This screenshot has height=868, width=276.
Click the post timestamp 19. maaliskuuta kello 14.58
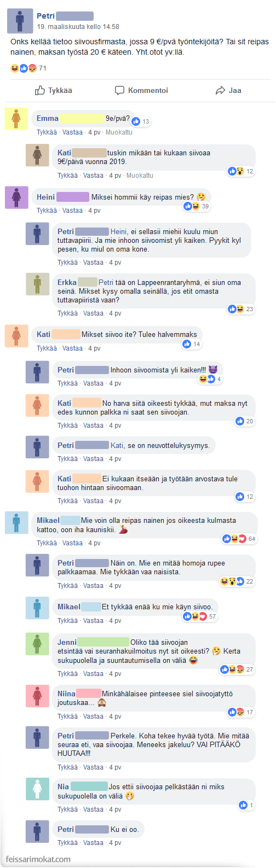click(78, 26)
